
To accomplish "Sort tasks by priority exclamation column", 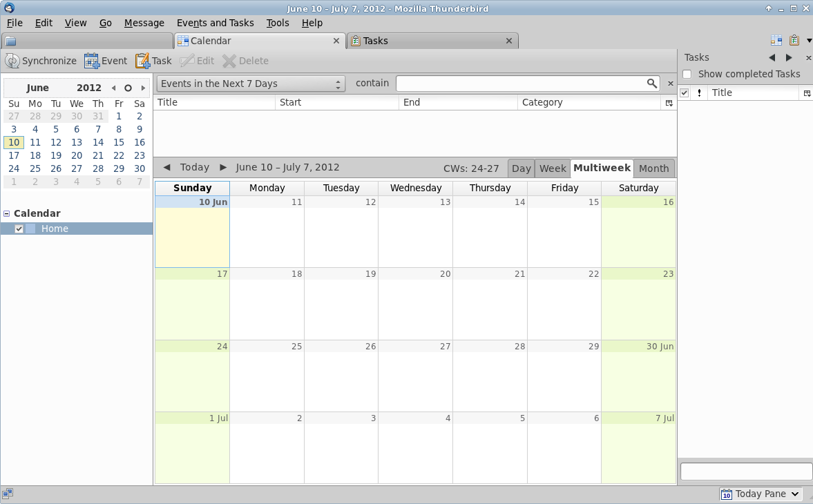I will coord(700,93).
